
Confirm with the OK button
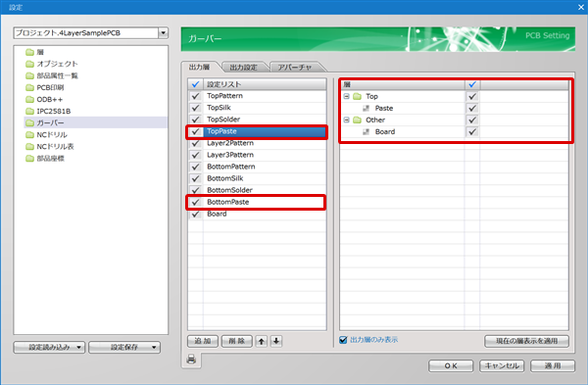451,365
